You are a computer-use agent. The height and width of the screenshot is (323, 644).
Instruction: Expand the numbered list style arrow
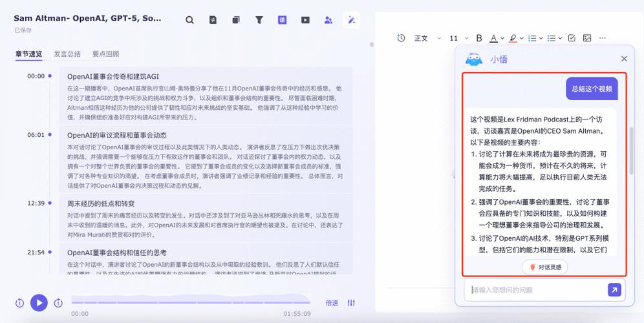pos(541,38)
